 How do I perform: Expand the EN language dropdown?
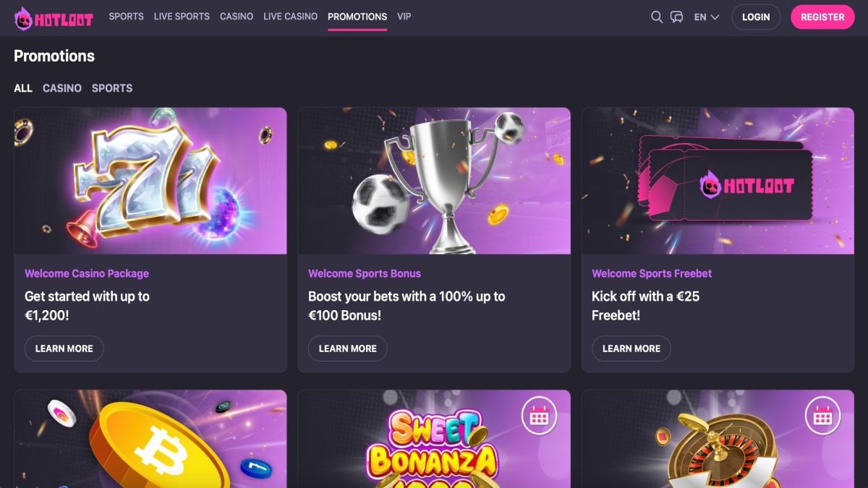tap(707, 17)
